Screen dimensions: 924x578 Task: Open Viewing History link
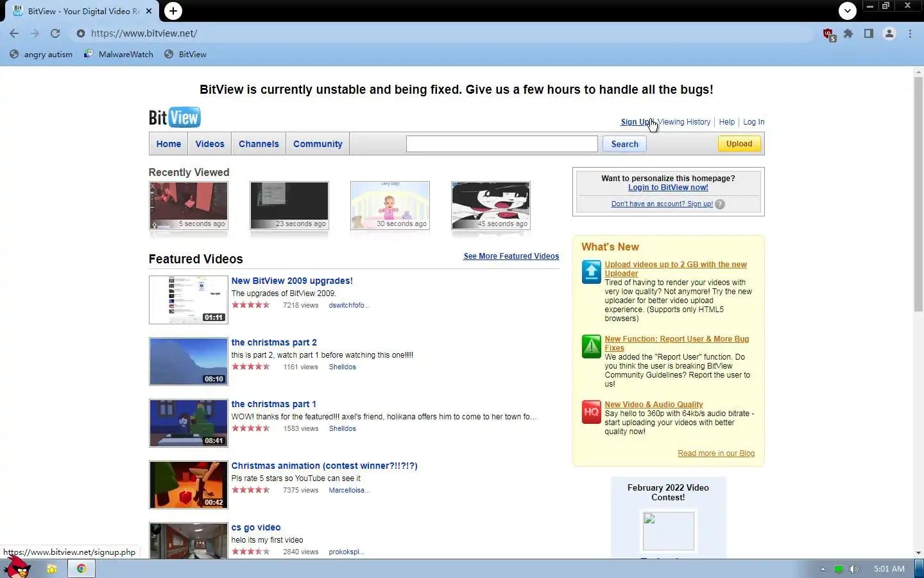pyautogui.click(x=684, y=122)
